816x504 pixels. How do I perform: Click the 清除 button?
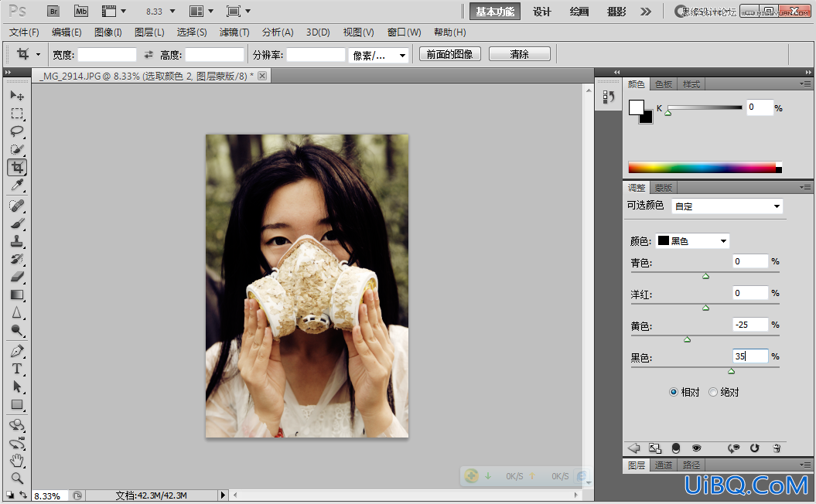pos(519,54)
